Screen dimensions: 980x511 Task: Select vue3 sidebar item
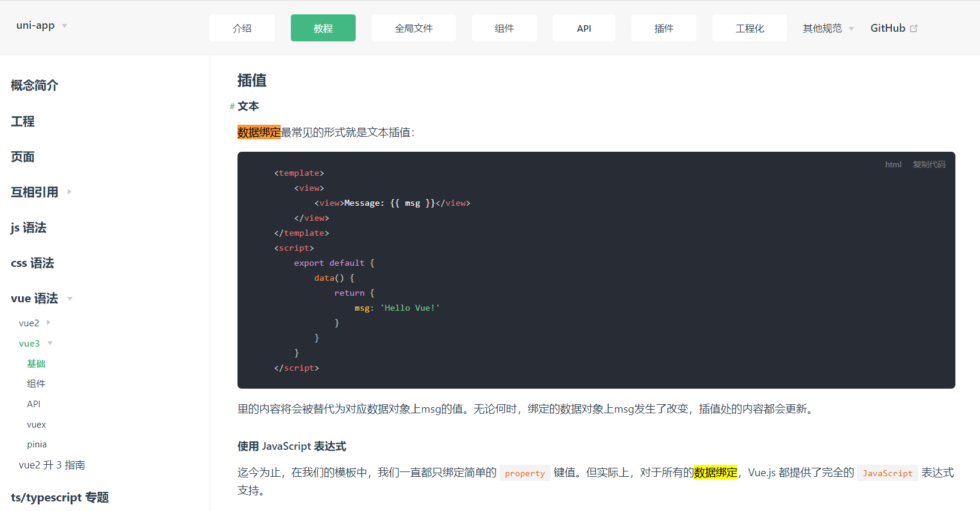(29, 343)
